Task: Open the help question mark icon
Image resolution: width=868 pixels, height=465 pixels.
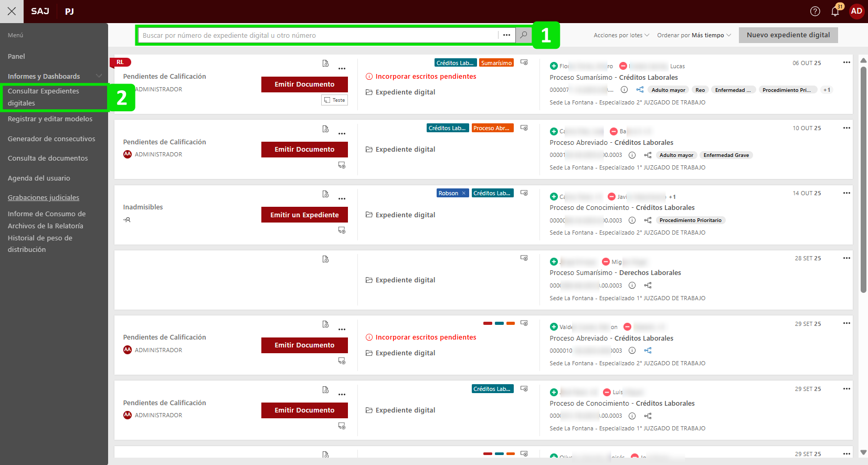Action: tap(814, 11)
